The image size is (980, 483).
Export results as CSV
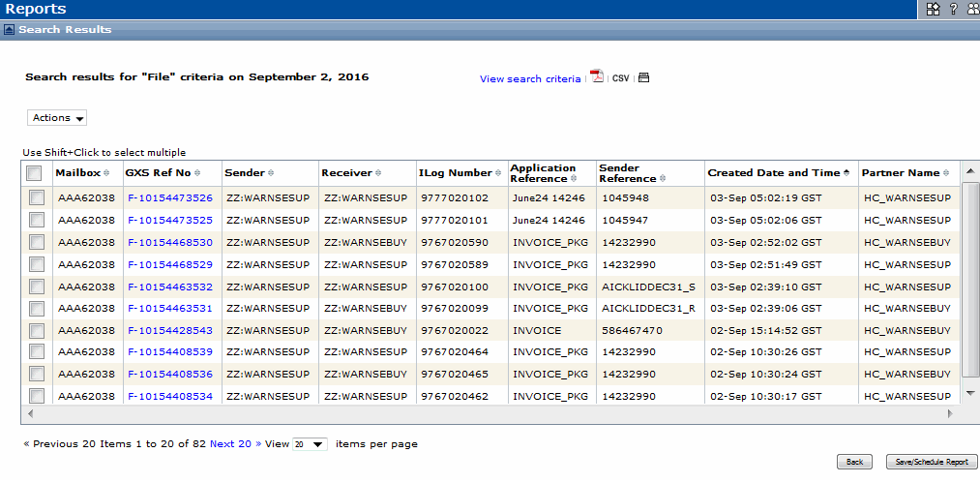coord(620,78)
